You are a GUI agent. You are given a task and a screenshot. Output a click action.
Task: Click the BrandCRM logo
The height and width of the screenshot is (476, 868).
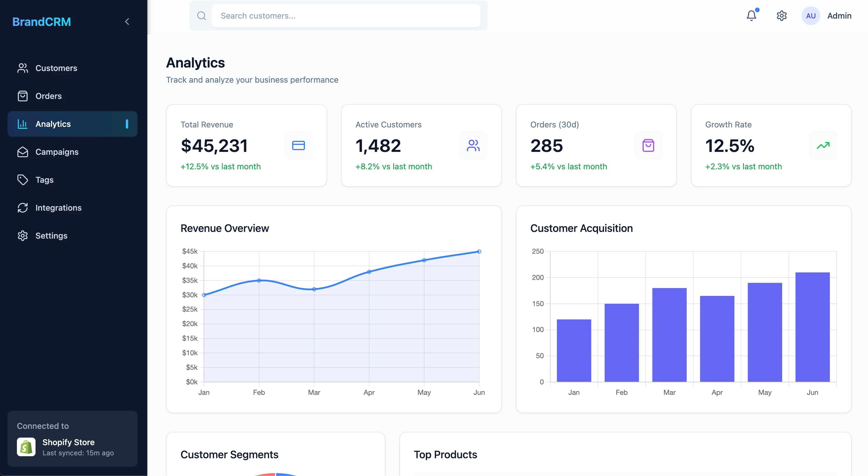click(41, 21)
